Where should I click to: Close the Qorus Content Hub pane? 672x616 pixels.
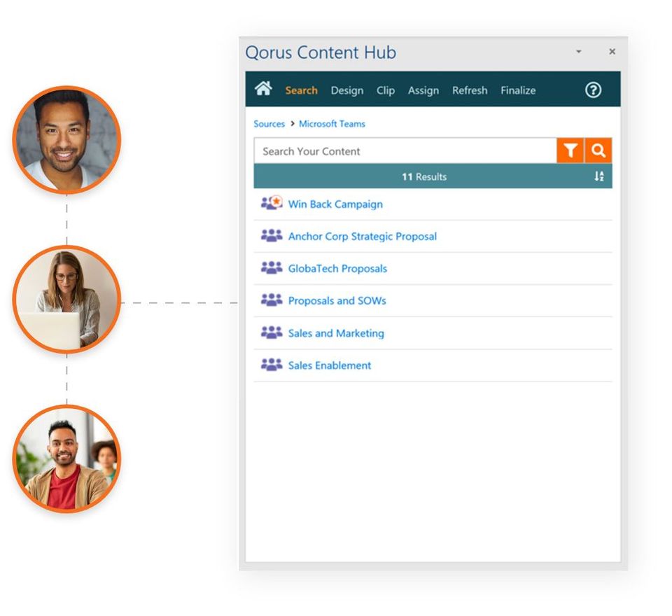click(612, 51)
